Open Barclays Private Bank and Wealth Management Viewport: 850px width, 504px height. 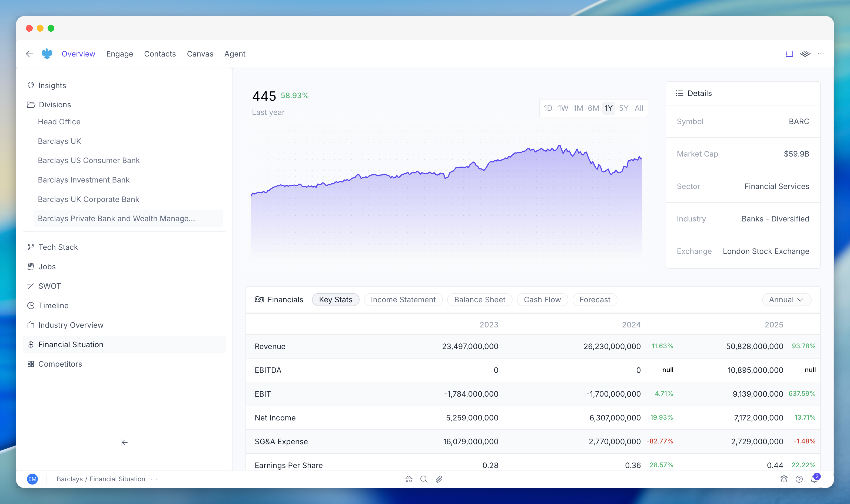(128, 218)
